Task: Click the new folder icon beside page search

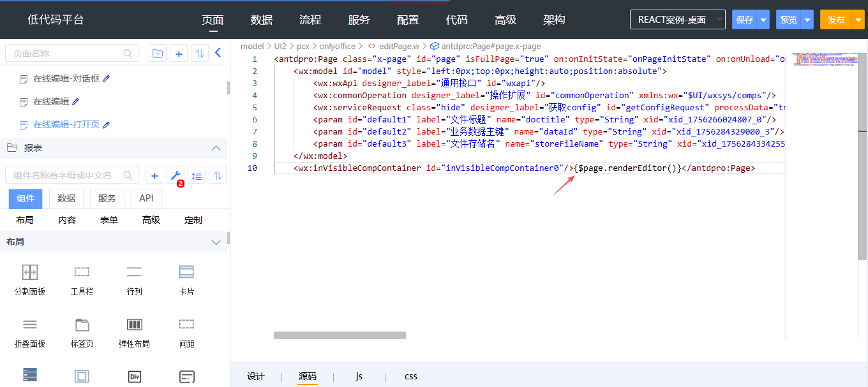Action: coord(158,54)
